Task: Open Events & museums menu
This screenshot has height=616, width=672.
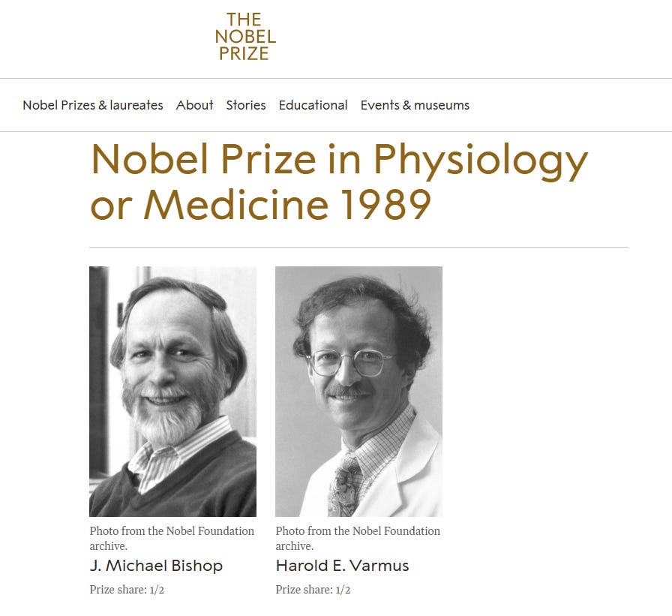Action: (x=415, y=105)
